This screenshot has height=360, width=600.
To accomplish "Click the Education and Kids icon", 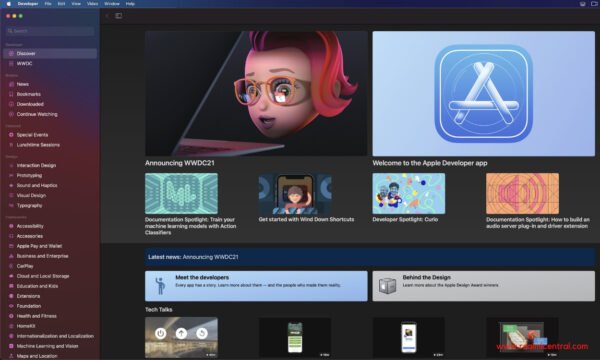I will [11, 286].
